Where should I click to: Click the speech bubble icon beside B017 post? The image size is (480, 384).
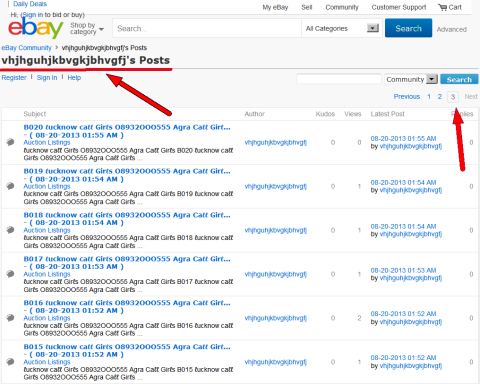[10, 274]
